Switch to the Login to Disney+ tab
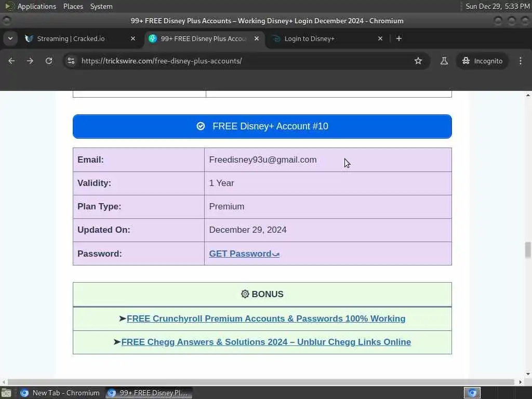The image size is (532, 399). [327, 38]
